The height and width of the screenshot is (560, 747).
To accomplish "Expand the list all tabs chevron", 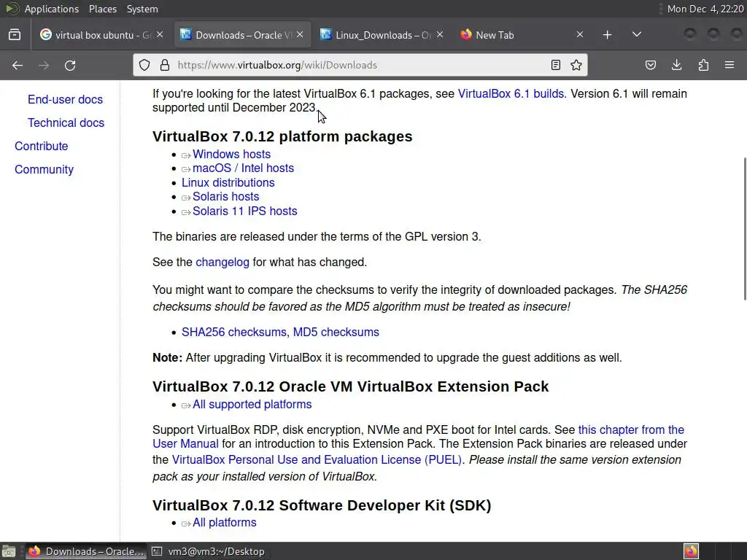I will pos(636,35).
